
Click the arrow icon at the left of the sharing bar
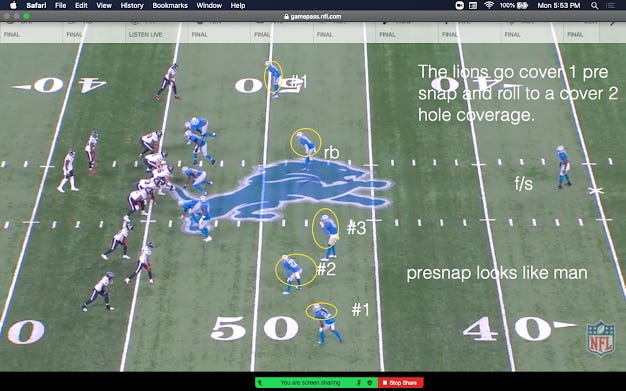point(260,383)
